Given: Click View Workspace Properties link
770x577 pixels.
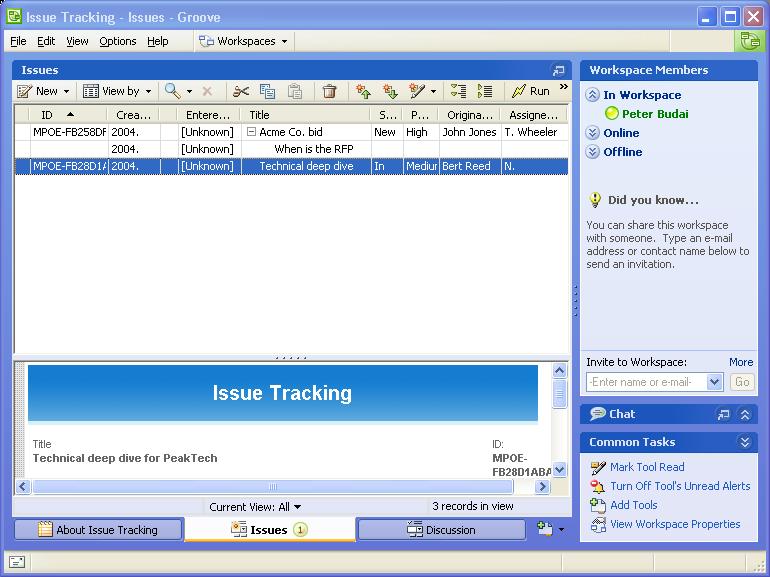Looking at the screenshot, I should (x=675, y=524).
